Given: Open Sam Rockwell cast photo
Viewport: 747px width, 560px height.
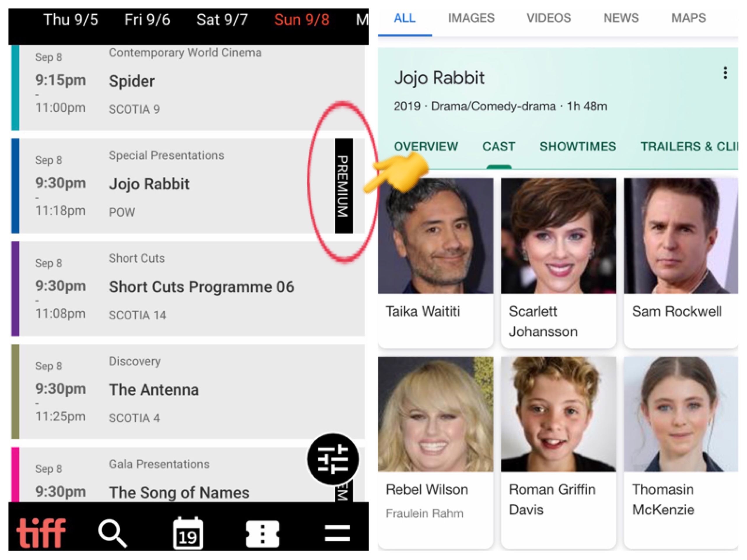Looking at the screenshot, I should [x=681, y=236].
